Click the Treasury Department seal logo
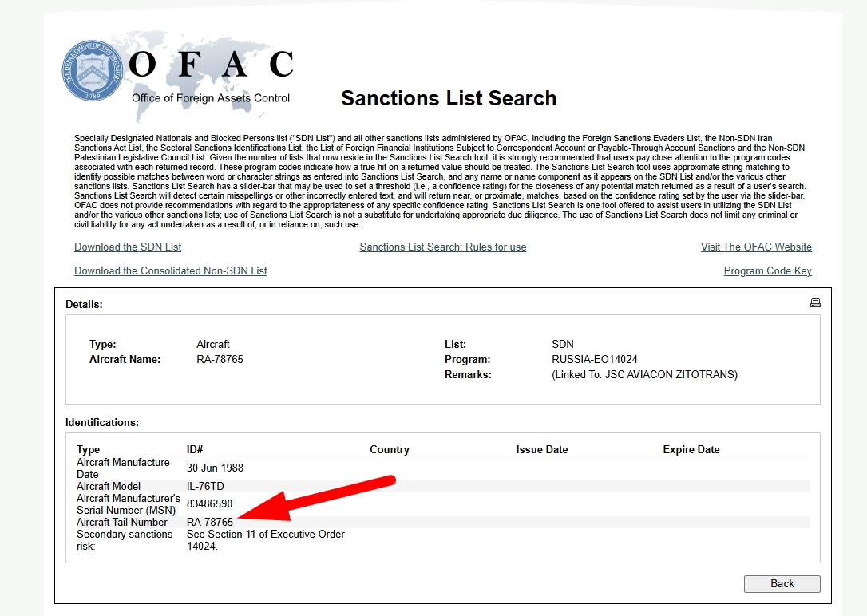867x616 pixels. pos(94,69)
